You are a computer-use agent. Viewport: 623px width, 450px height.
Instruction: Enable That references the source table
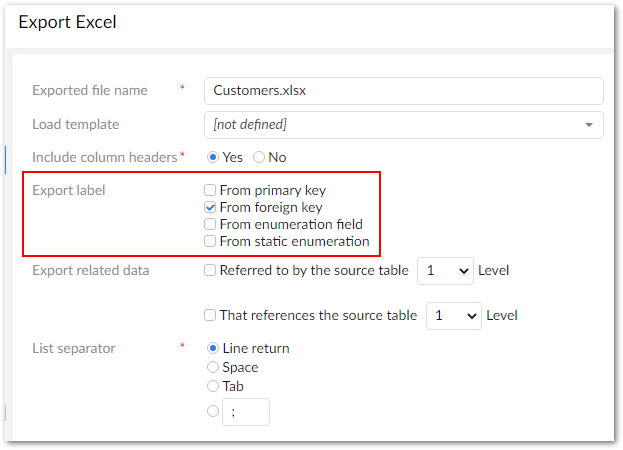point(210,315)
